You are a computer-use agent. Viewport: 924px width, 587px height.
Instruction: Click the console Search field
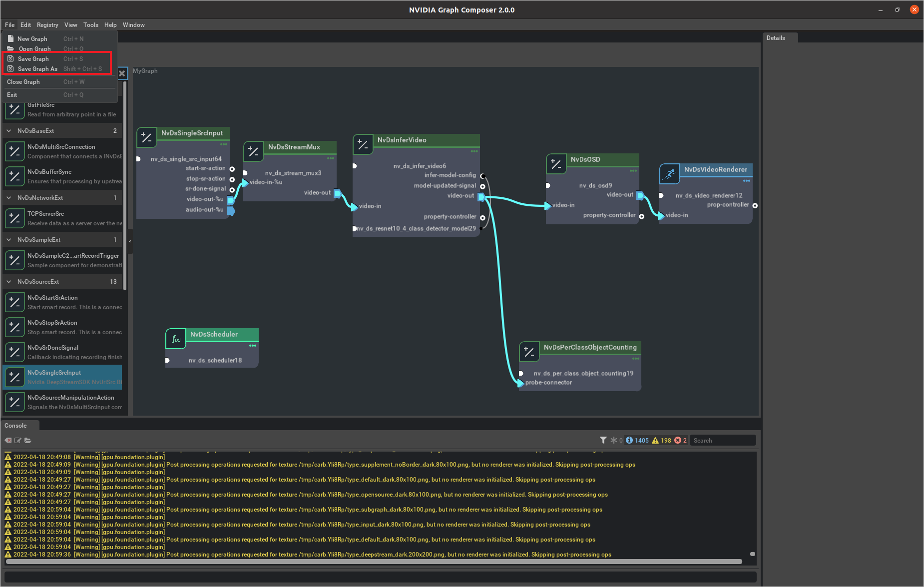click(722, 440)
